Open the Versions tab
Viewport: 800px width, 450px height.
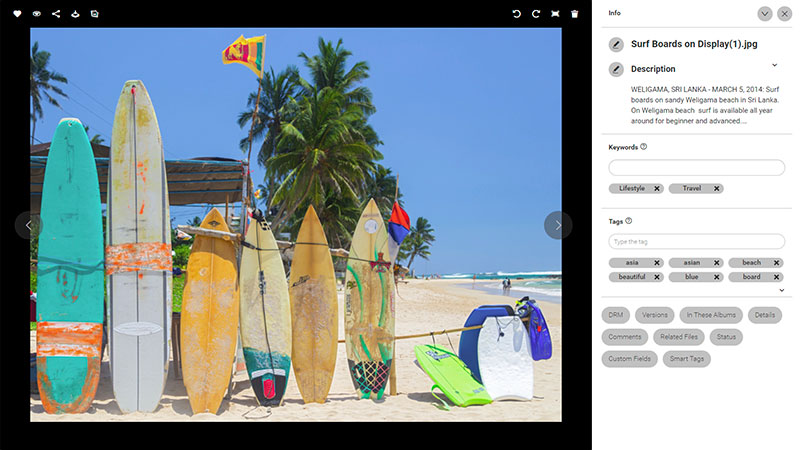[655, 315]
